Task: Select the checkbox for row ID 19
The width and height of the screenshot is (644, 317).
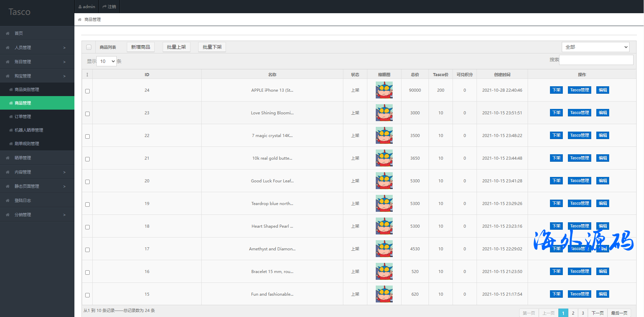Action: tap(88, 205)
